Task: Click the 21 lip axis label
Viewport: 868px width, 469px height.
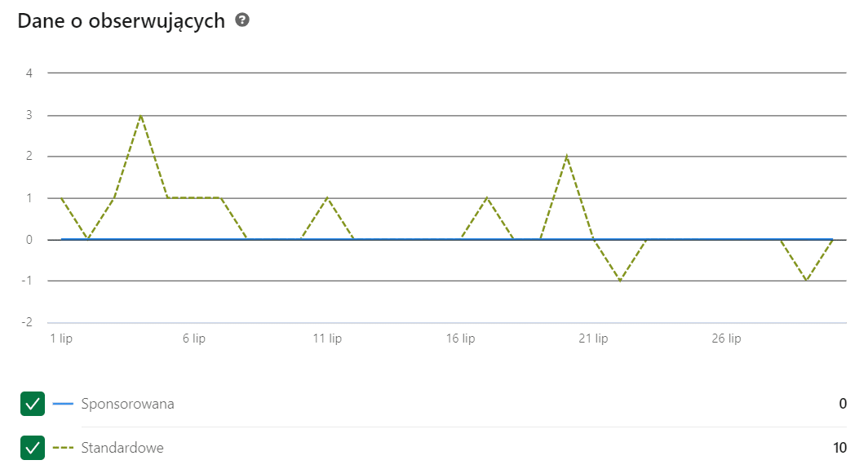Action: point(593,338)
